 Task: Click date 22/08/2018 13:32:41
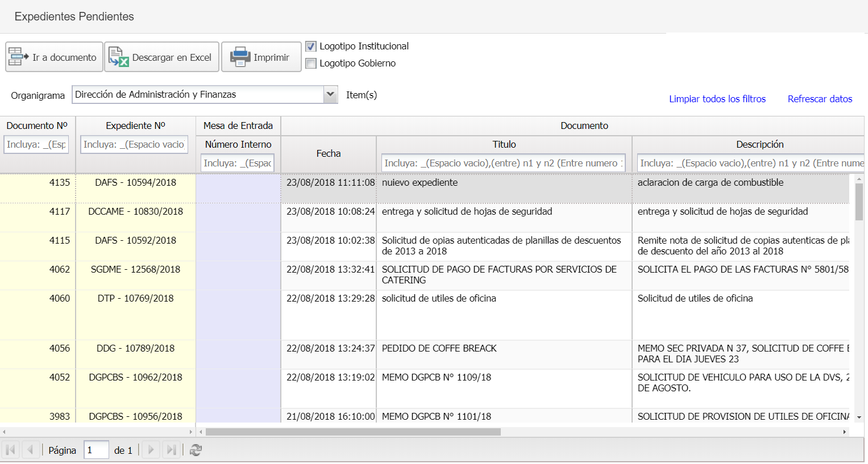330,269
